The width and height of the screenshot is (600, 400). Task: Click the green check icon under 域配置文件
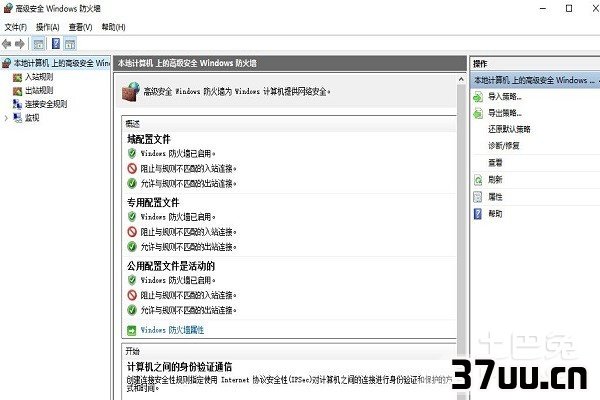[132, 183]
